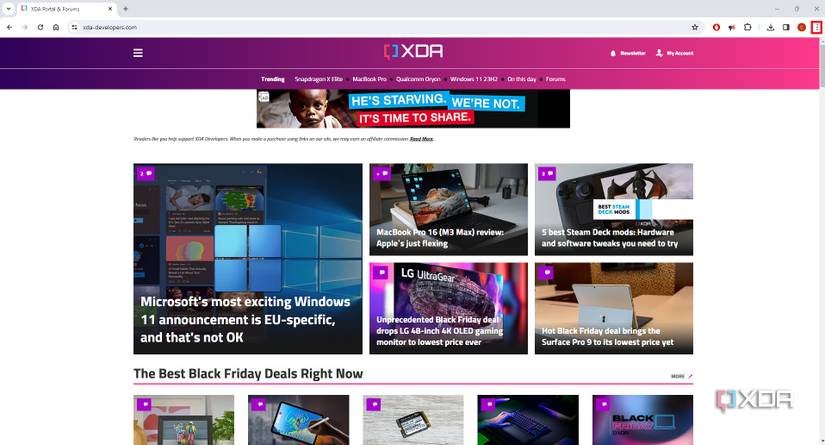Open Snapdragon X Elite trending topic
Image resolution: width=825 pixels, height=445 pixels.
[318, 79]
